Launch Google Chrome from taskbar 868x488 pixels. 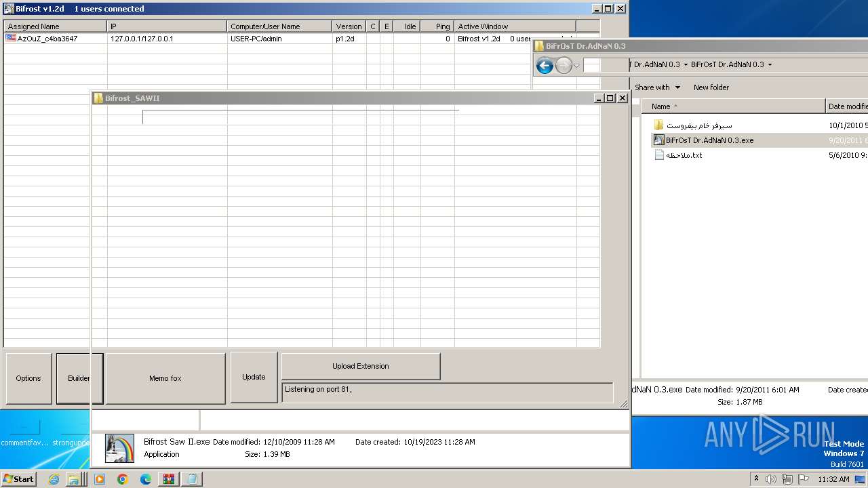[123, 479]
